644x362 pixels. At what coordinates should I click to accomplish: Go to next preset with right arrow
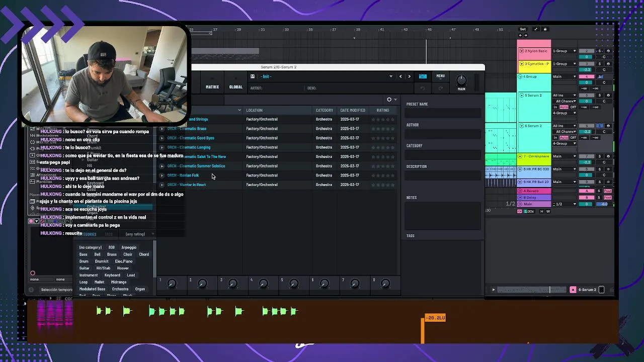409,76
